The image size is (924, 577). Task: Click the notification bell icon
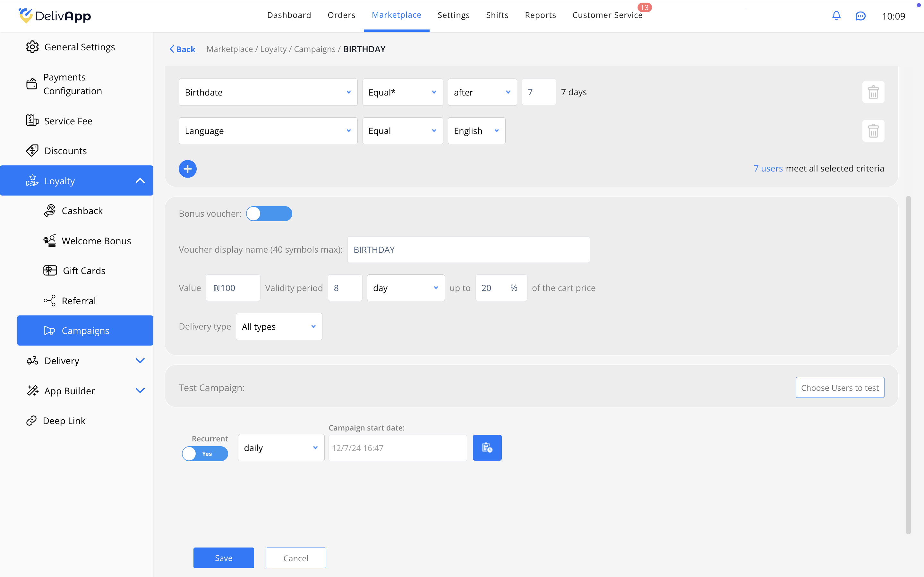(x=836, y=16)
